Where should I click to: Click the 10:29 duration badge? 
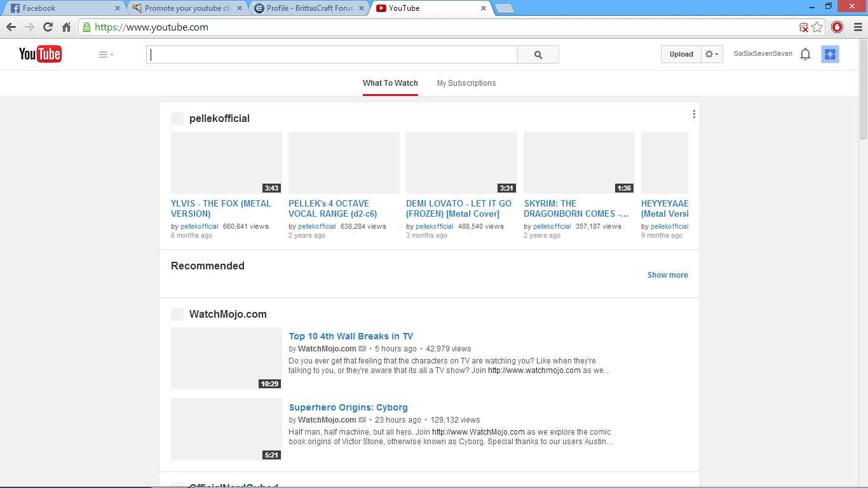click(270, 384)
